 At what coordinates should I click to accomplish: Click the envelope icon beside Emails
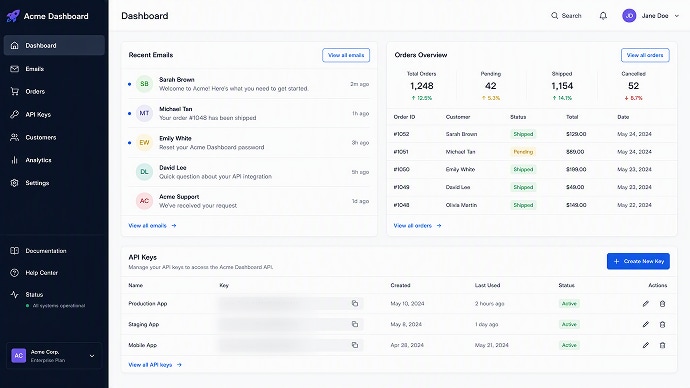pyautogui.click(x=15, y=69)
